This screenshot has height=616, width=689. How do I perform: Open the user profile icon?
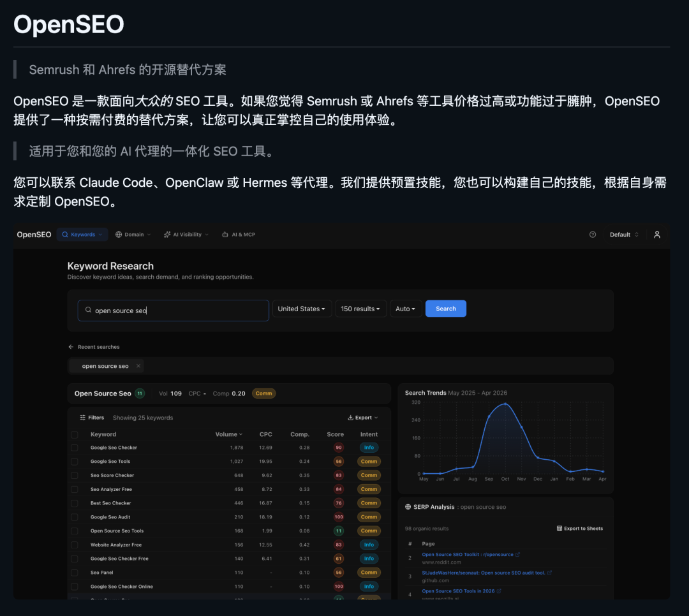point(657,235)
